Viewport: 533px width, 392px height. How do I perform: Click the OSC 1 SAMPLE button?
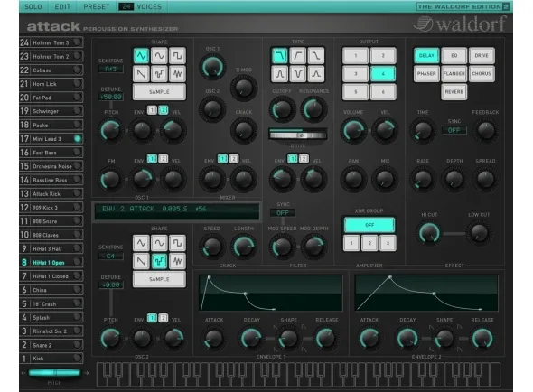pos(159,92)
